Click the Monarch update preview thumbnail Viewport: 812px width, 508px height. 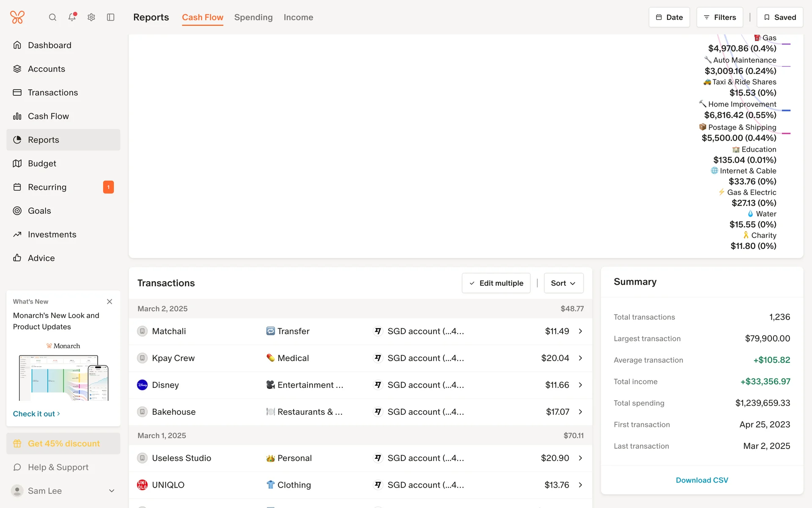pos(63,377)
